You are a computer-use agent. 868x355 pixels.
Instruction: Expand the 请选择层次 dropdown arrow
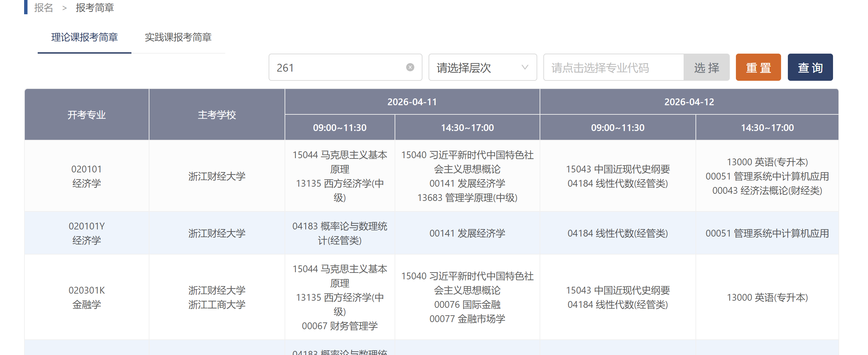click(525, 68)
